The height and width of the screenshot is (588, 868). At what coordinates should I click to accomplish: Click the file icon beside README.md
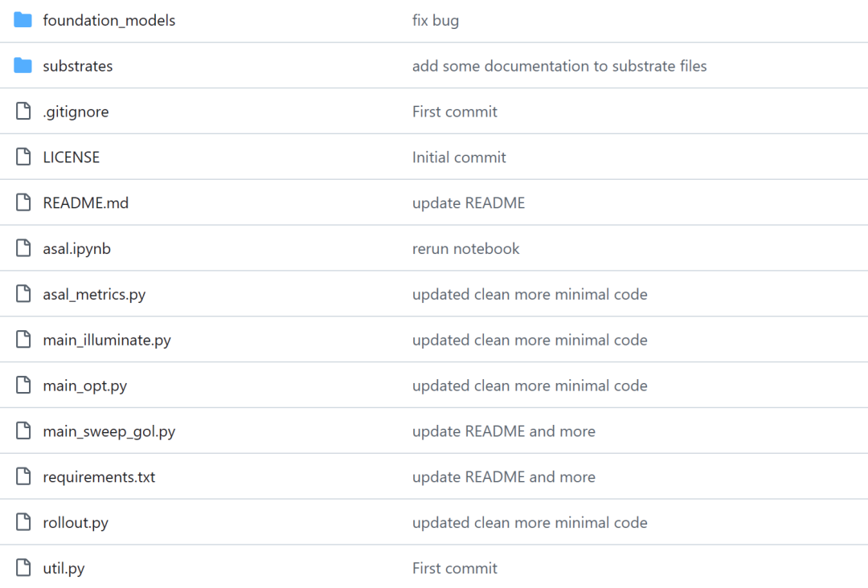[23, 202]
